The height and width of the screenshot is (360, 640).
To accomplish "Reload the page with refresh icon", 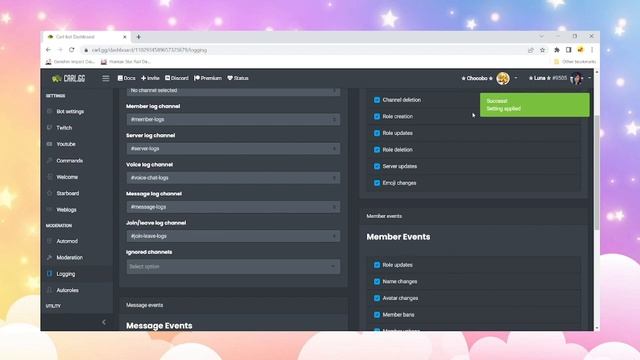I will tap(71, 50).
